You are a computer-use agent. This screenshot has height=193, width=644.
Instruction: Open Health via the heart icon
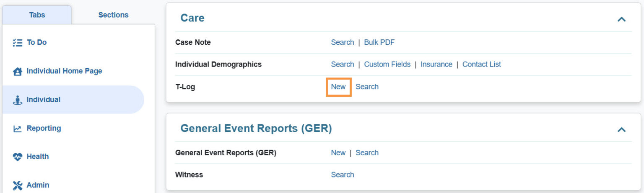(17, 157)
